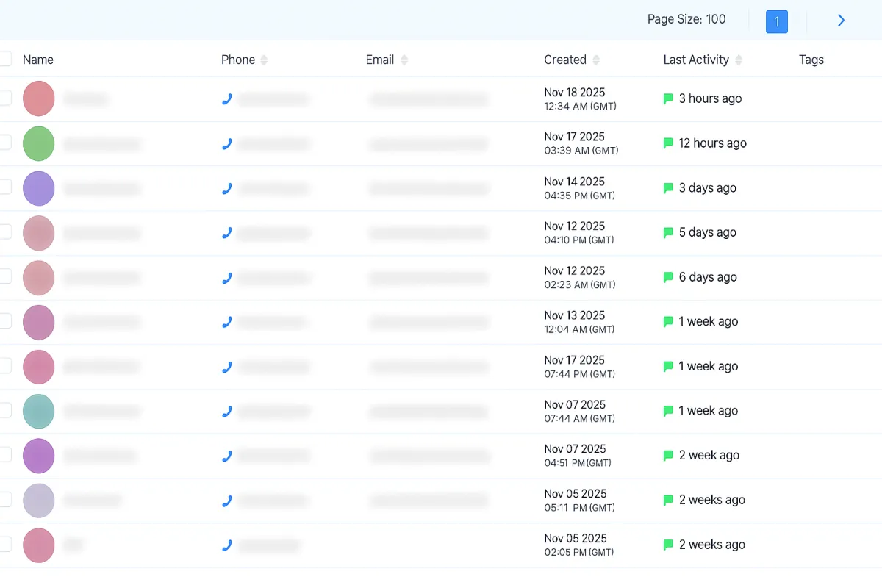Click the chat icon beside 3 days ago
Screen dimensions: 882x588
tap(668, 188)
